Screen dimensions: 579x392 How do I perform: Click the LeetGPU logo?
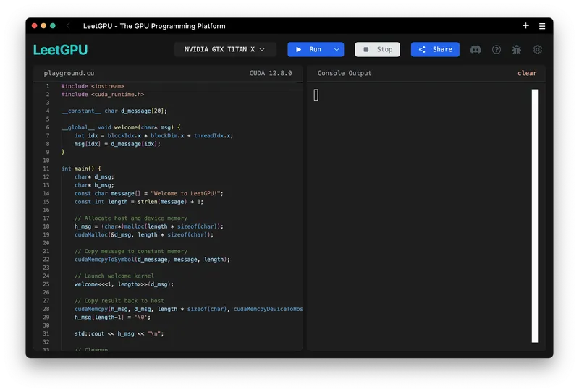pyautogui.click(x=61, y=50)
